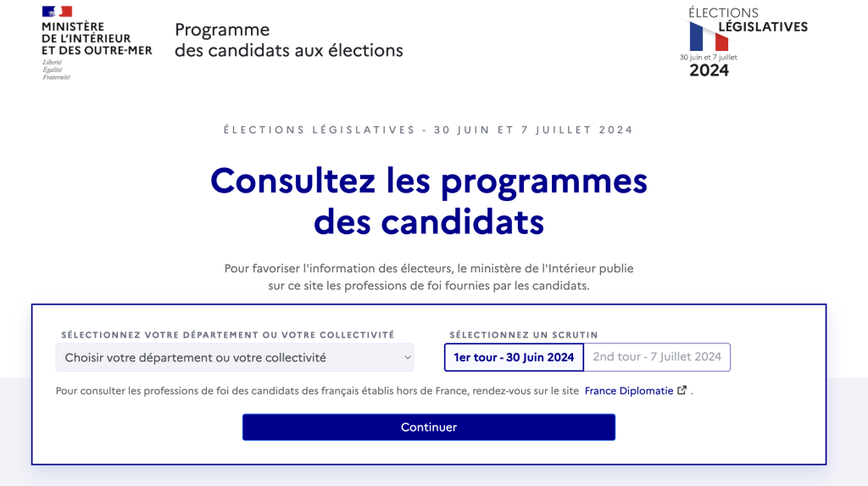Image resolution: width=868 pixels, height=486 pixels.
Task: Click the Sélectionnez votre département ou votre collectivité label
Action: point(228,335)
